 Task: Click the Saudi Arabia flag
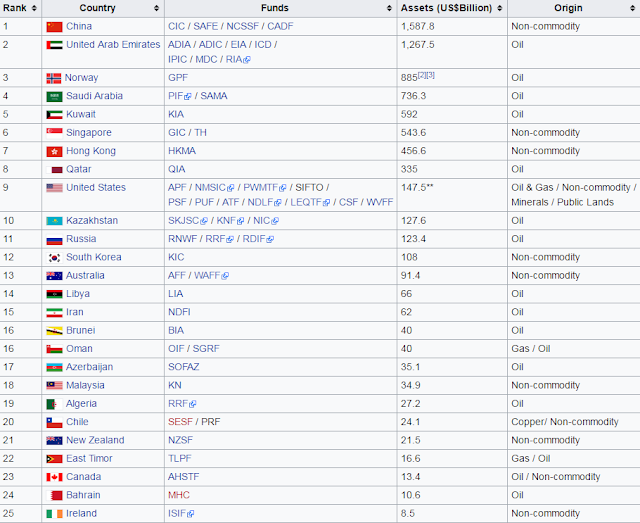(x=54, y=96)
